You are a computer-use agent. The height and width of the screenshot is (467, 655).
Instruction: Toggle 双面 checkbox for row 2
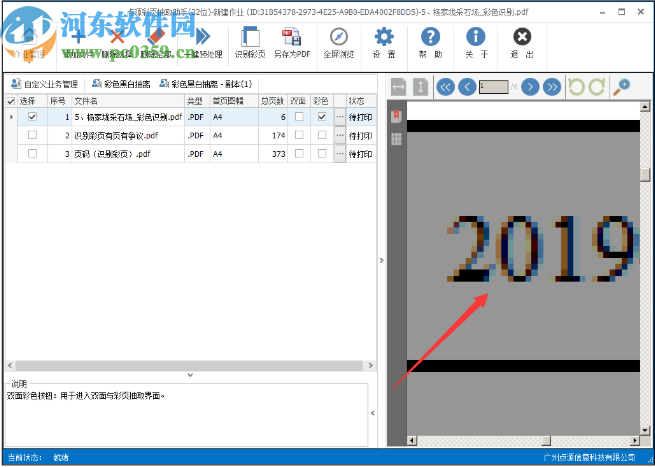pos(299,135)
